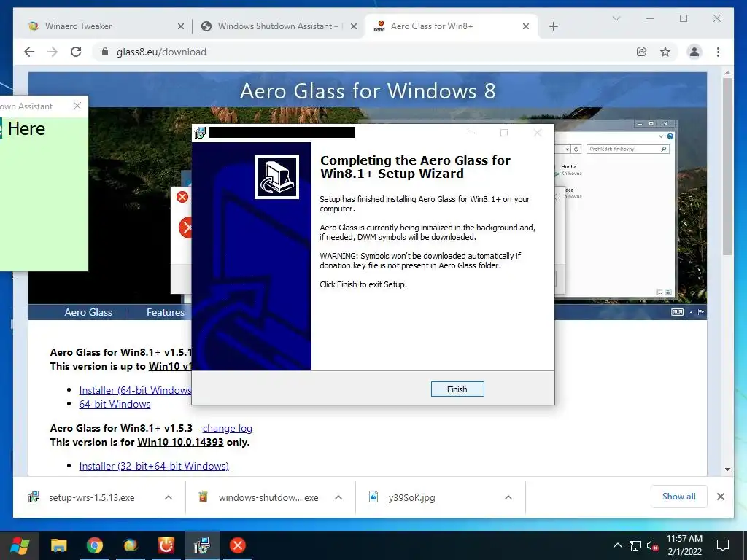The width and height of the screenshot is (747, 560).
Task: Open a new browser tab
Action: click(x=554, y=27)
